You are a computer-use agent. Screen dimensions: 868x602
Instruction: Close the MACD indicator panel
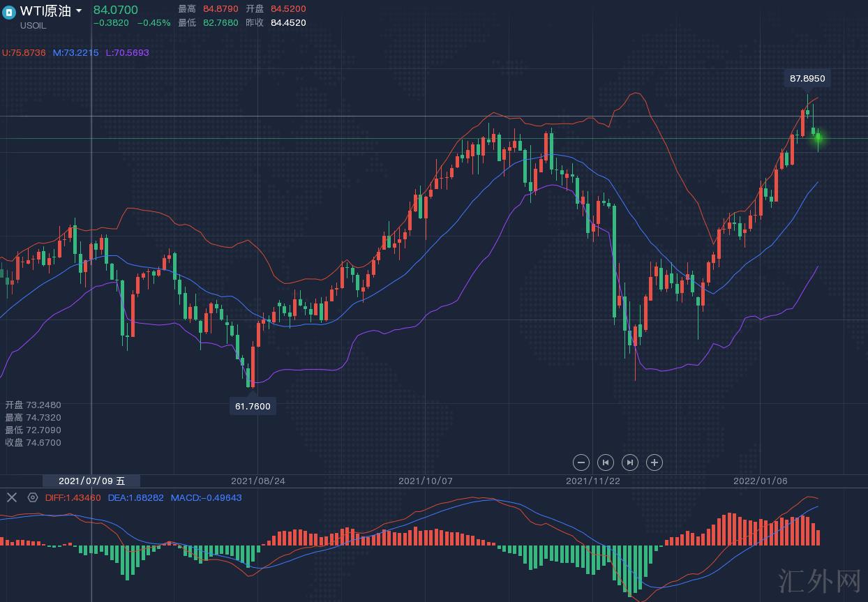coord(11,497)
